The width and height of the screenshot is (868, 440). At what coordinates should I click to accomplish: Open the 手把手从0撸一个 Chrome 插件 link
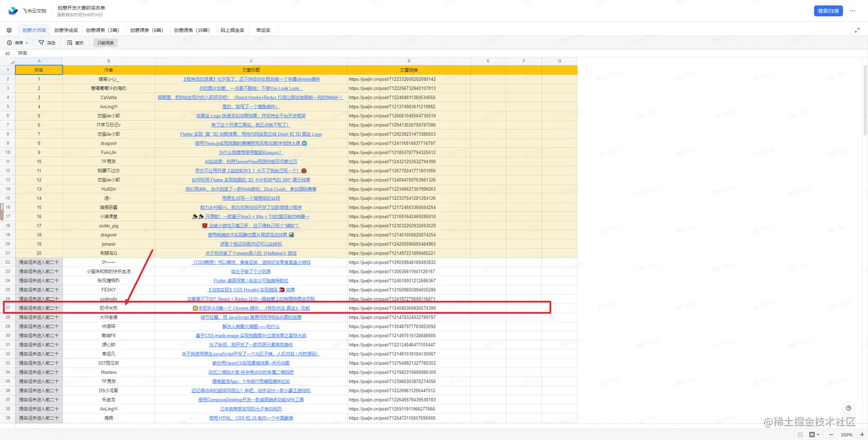pyautogui.click(x=251, y=308)
